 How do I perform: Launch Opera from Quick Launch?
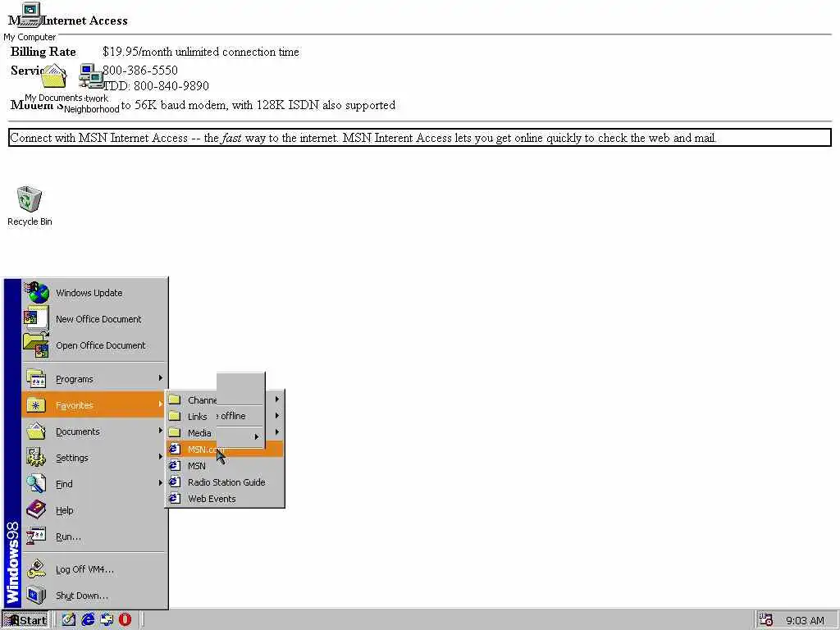(125, 620)
